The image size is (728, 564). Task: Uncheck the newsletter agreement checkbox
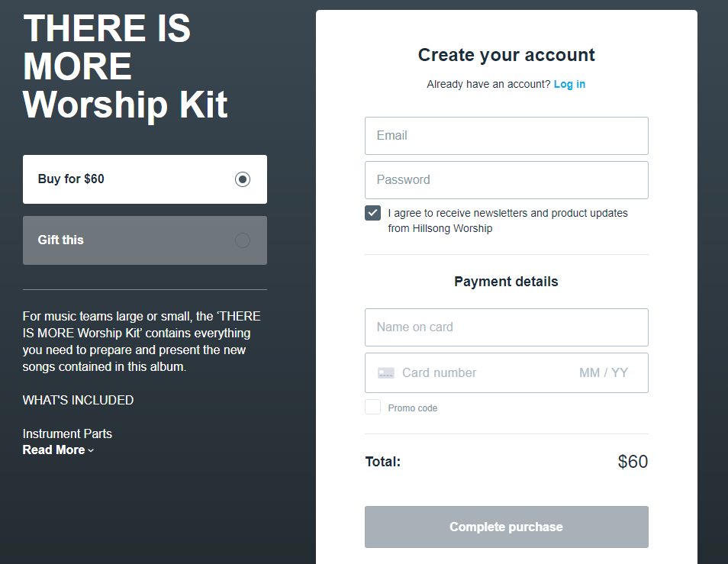coord(372,213)
